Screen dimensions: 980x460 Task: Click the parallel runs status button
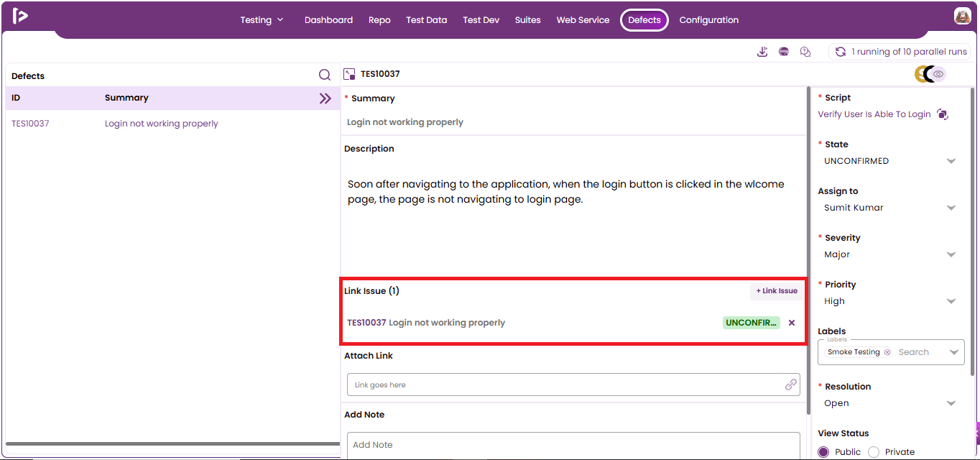[900, 52]
